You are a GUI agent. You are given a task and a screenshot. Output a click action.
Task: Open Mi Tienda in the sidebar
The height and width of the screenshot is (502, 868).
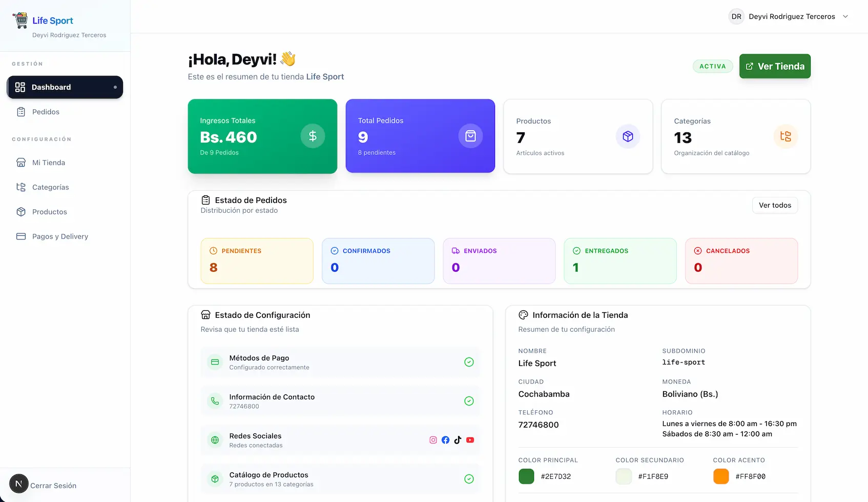tap(65, 163)
